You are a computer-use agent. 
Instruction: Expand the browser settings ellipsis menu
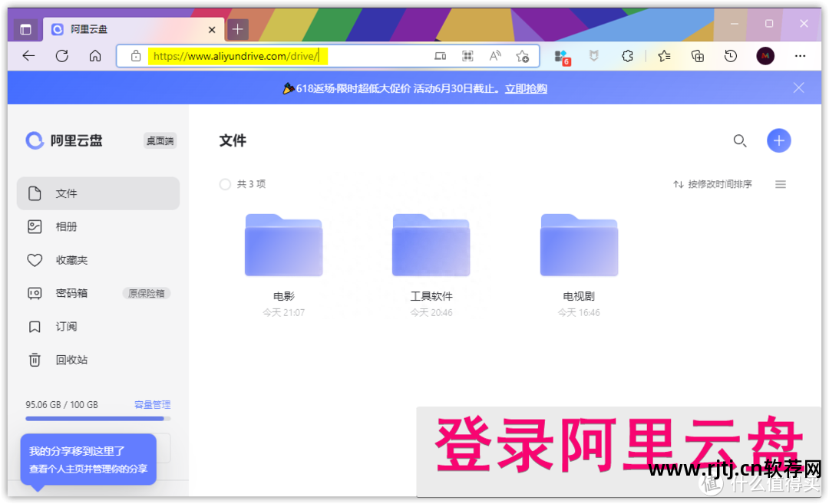click(x=800, y=56)
